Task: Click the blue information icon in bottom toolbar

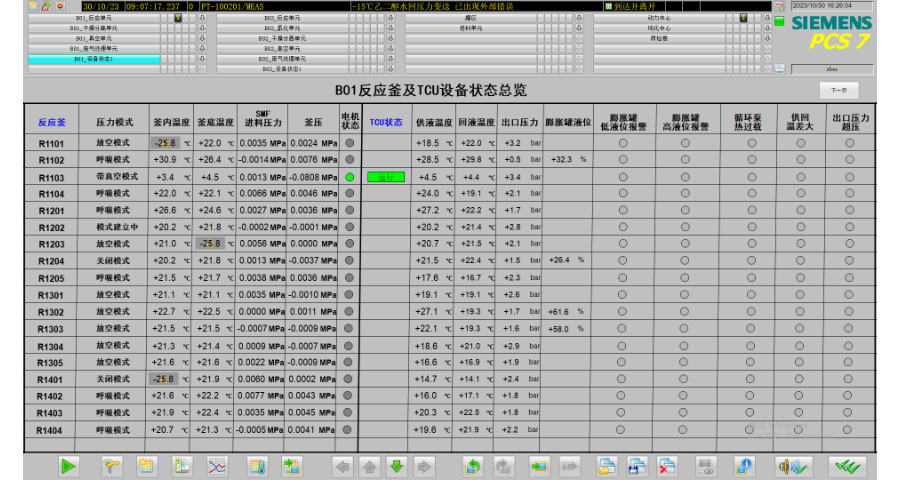Action: 743,465
